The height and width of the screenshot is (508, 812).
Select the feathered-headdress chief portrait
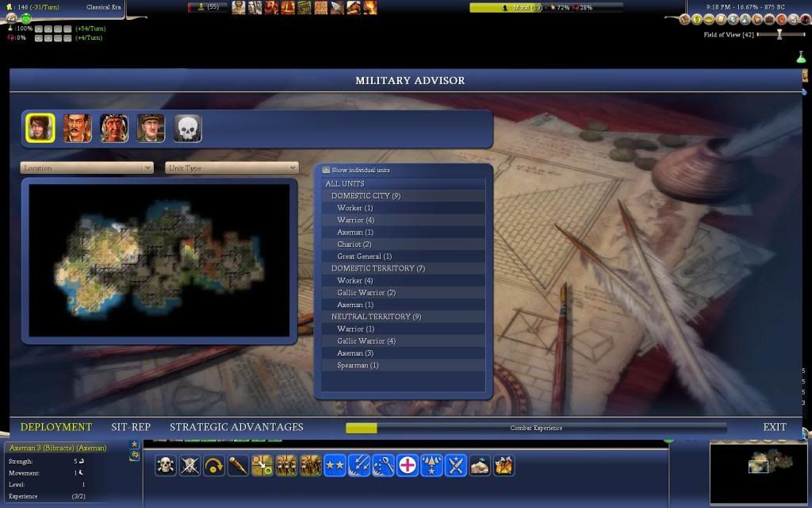pyautogui.click(x=114, y=128)
